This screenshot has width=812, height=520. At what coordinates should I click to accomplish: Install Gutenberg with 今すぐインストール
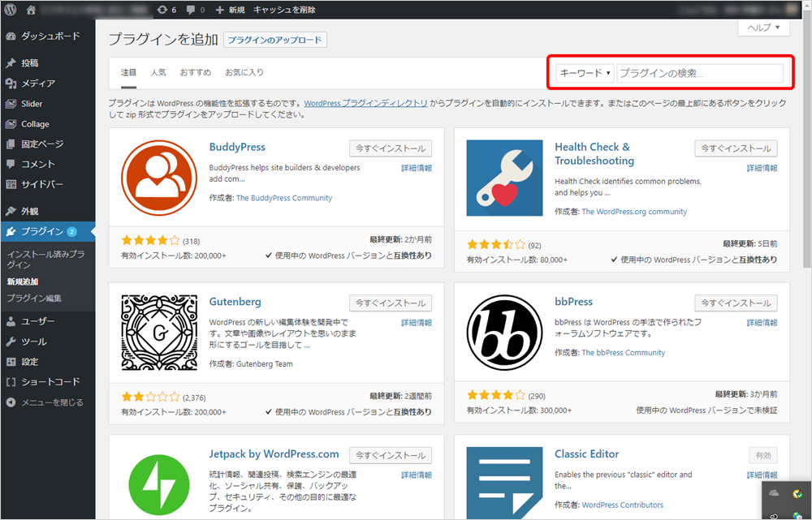click(391, 303)
